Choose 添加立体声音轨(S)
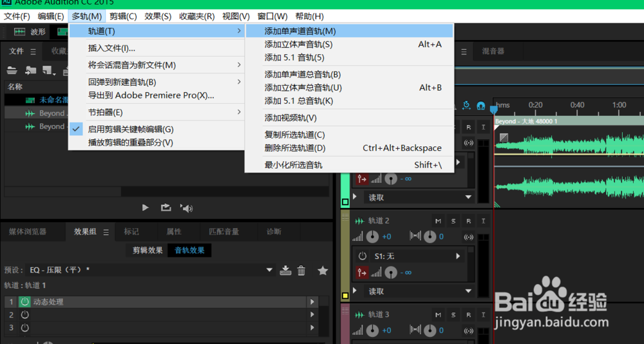Viewport: 644px width, 344px height. click(x=349, y=44)
